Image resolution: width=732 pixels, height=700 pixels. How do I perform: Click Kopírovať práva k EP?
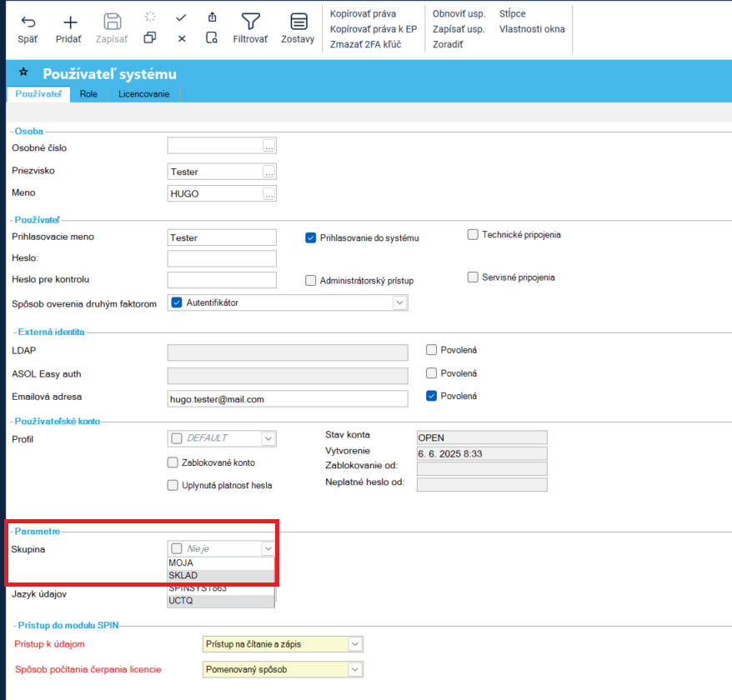pos(373,29)
